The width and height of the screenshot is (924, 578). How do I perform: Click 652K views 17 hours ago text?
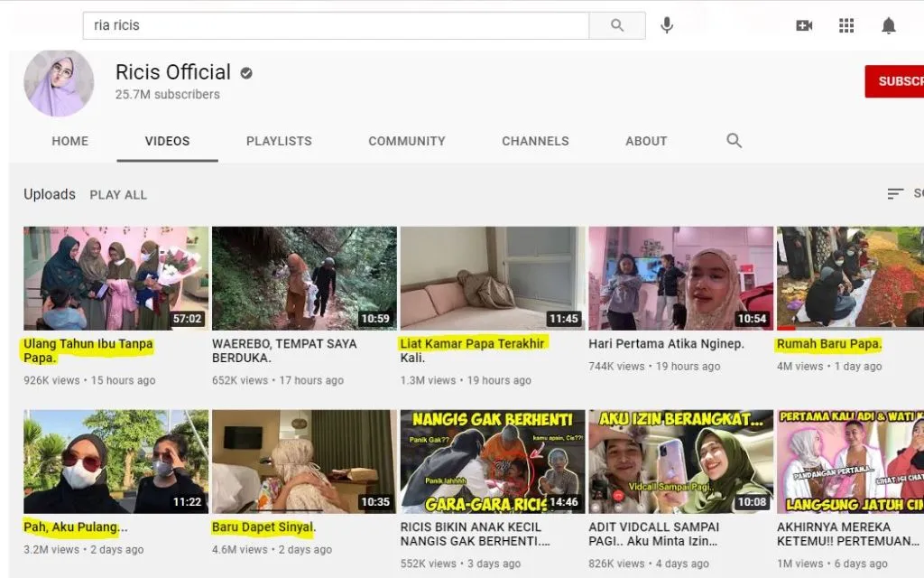pos(278,380)
